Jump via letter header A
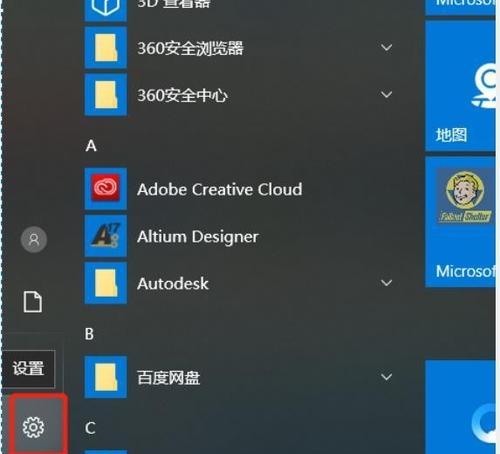This screenshot has height=454, width=500. (91, 146)
